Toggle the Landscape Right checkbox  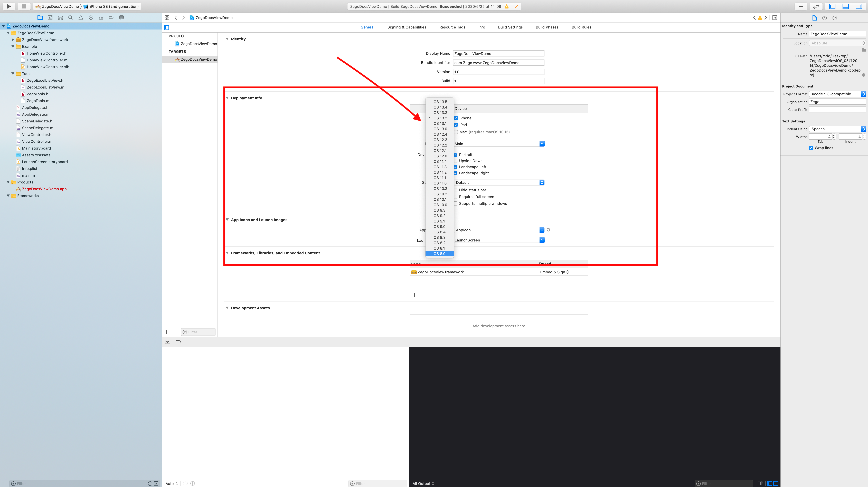[x=456, y=173]
